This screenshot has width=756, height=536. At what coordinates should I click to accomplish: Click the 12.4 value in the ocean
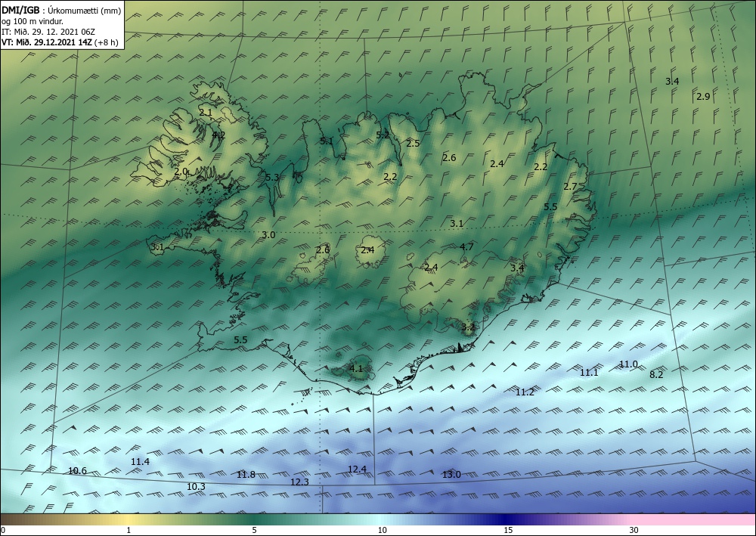(x=358, y=469)
